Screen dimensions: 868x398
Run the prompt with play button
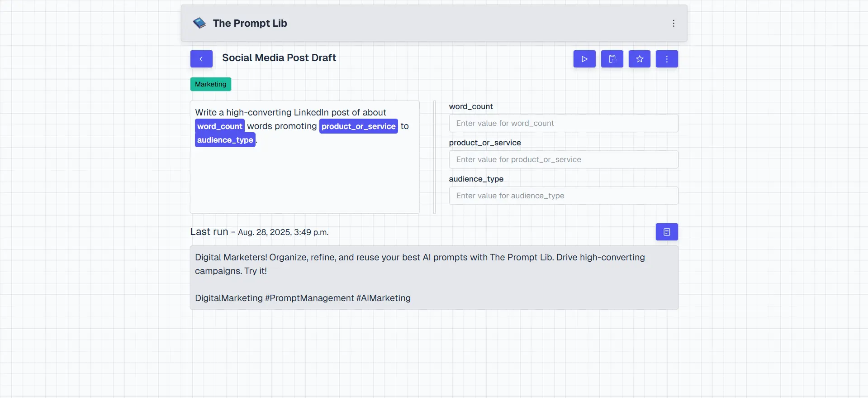[x=584, y=59]
